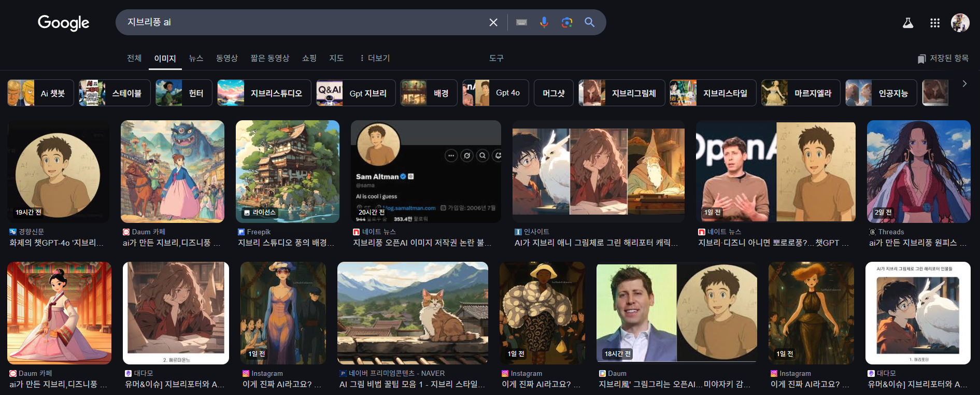Select the 배경 filter chip
This screenshot has height=395, width=980.
[x=429, y=93]
